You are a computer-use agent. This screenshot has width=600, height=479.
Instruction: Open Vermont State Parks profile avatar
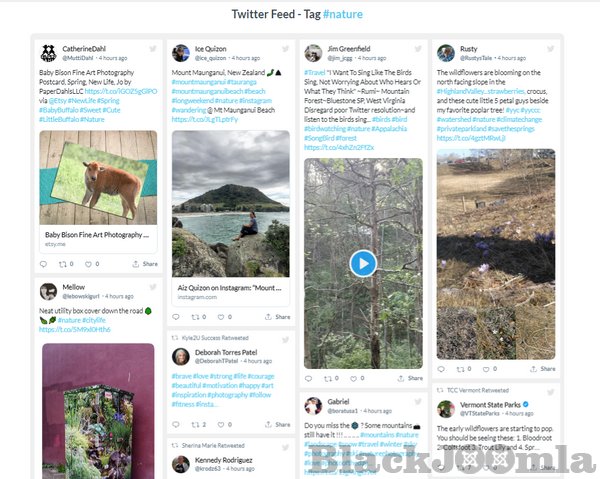pyautogui.click(x=446, y=409)
